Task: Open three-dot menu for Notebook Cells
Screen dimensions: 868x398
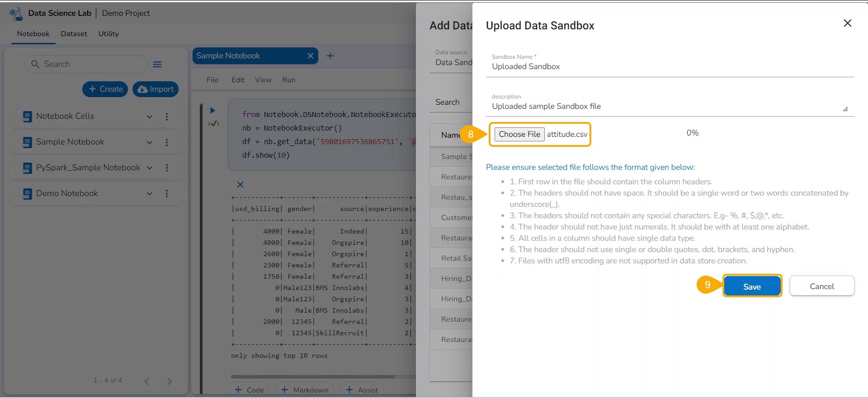Action: click(167, 117)
